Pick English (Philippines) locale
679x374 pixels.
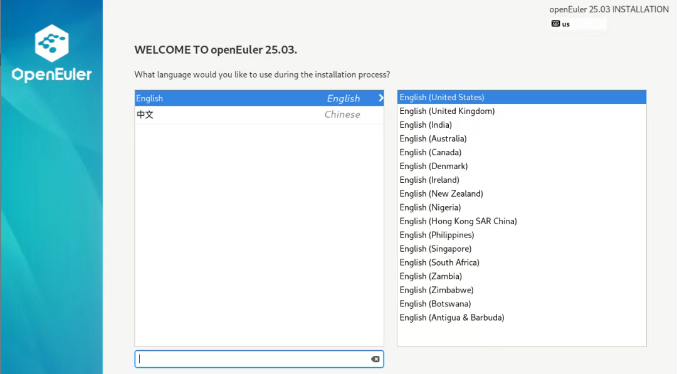(x=521, y=235)
